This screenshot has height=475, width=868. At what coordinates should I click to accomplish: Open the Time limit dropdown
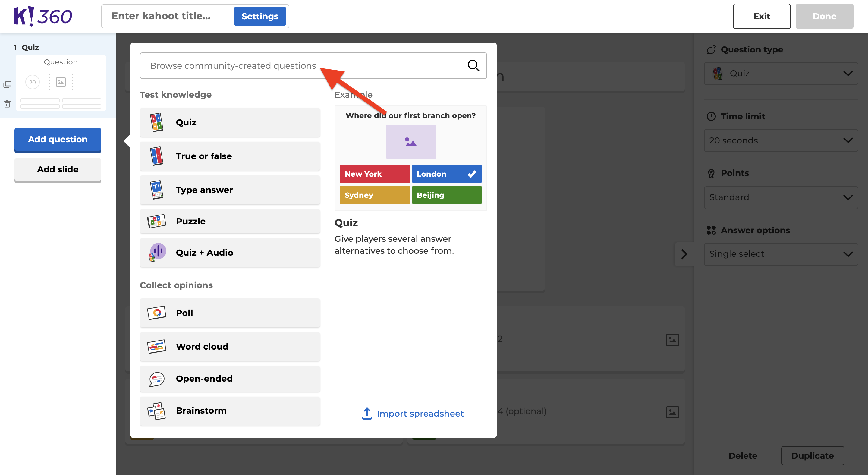pos(781,140)
